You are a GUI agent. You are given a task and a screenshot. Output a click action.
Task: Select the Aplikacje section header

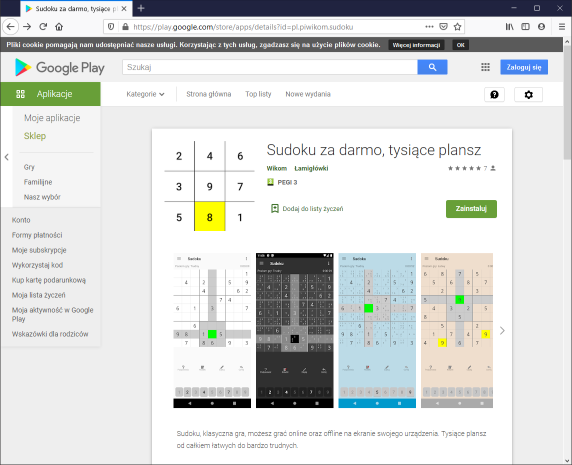coord(50,94)
